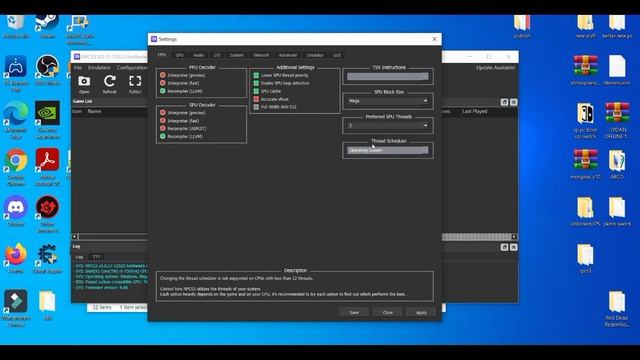Click Update Available in RPCS3 window
Screen dimensions: 640x360
coord(496,68)
